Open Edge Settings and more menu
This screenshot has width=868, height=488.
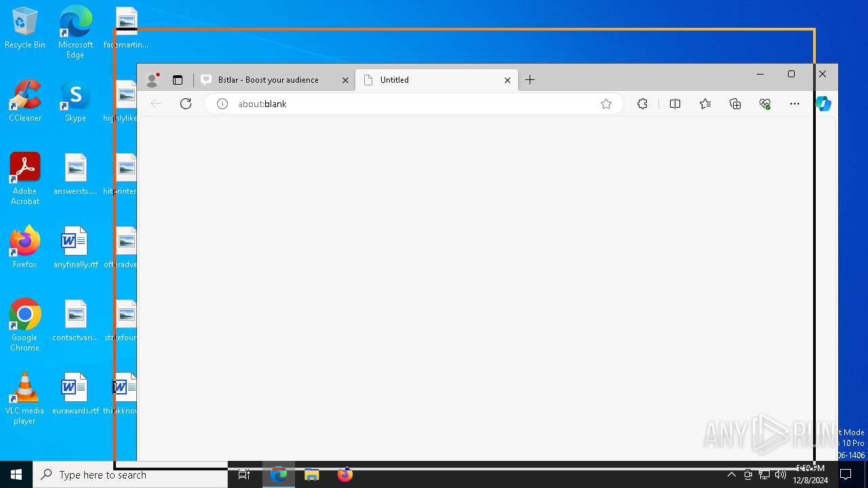[795, 104]
